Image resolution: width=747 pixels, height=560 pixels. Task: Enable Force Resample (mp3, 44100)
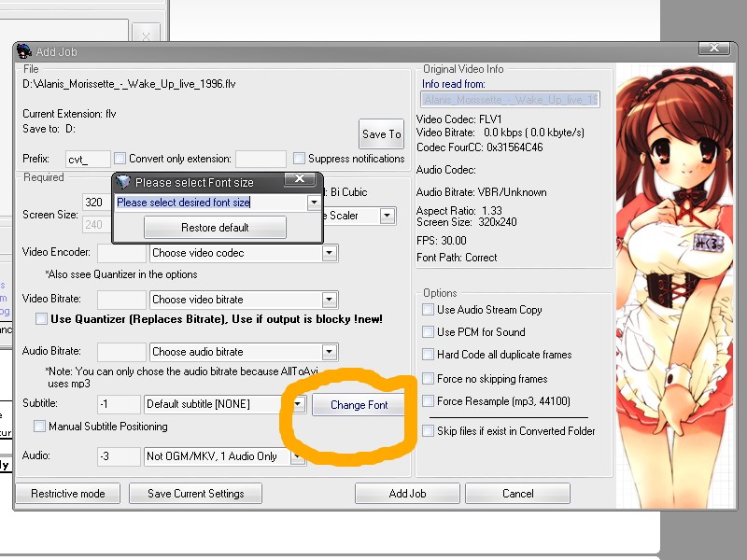point(428,401)
